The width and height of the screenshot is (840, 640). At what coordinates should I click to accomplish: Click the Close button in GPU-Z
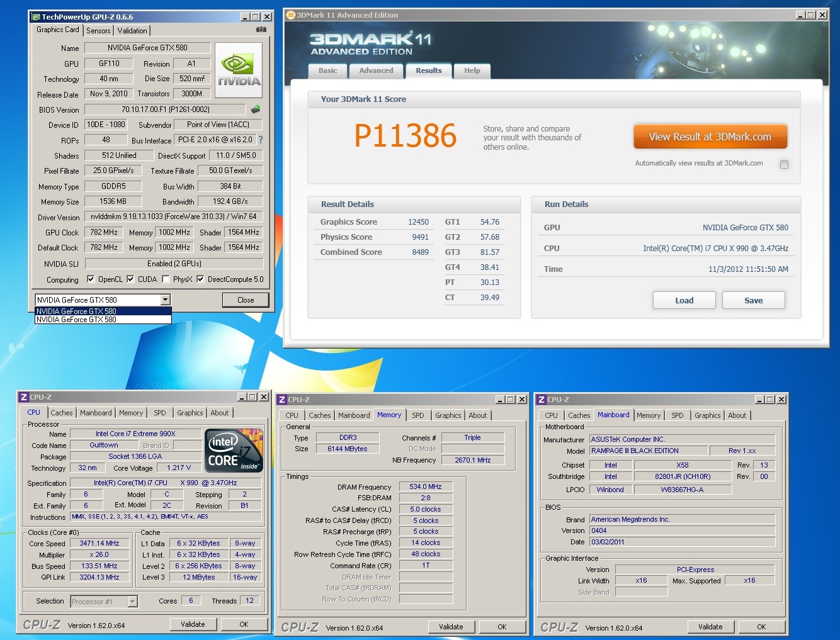[246, 300]
